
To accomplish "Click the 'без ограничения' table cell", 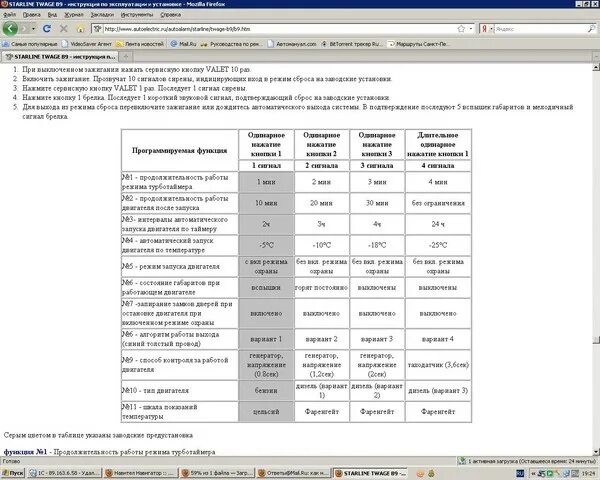I will pyautogui.click(x=438, y=203).
